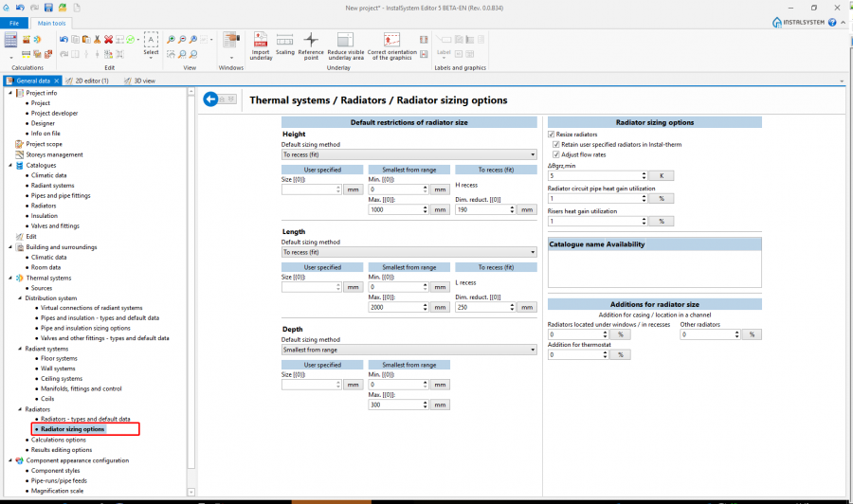Click the scissors cut icon
The image size is (853, 504).
pyautogui.click(x=98, y=40)
